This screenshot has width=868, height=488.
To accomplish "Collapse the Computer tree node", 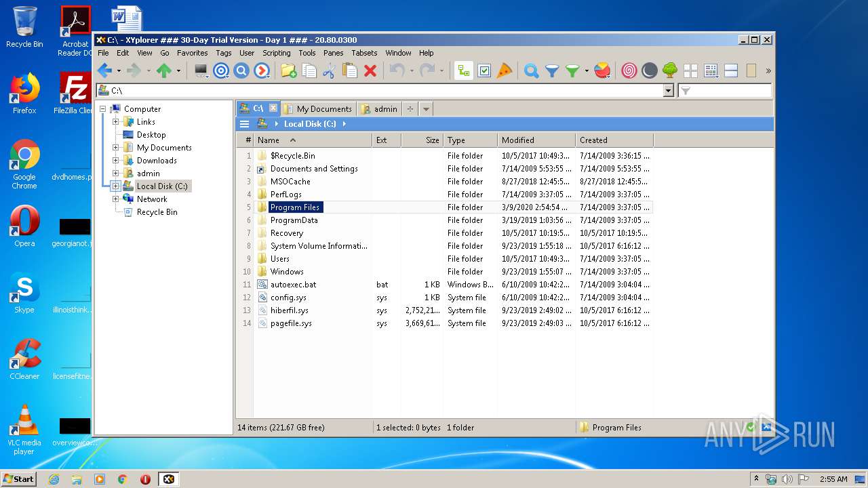I will [x=102, y=109].
